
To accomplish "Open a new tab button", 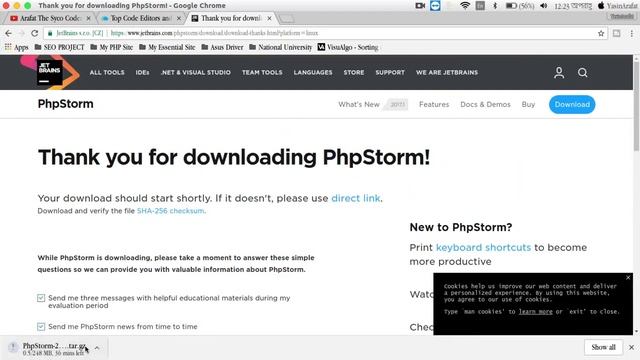I will pyautogui.click(x=287, y=19).
